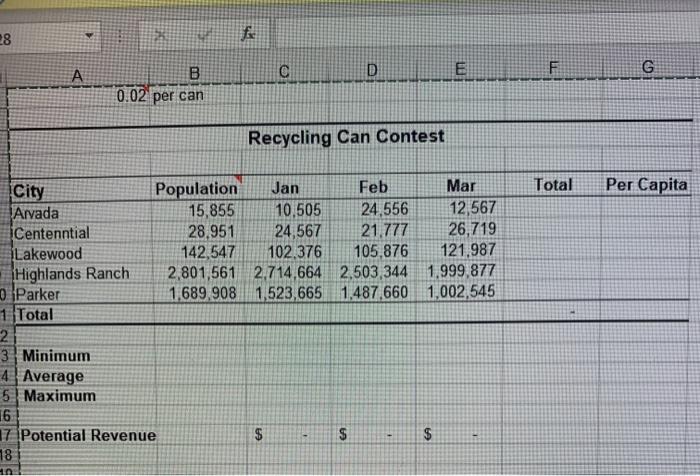The width and height of the screenshot is (700, 476).
Task: Select column A header
Action: [x=77, y=75]
